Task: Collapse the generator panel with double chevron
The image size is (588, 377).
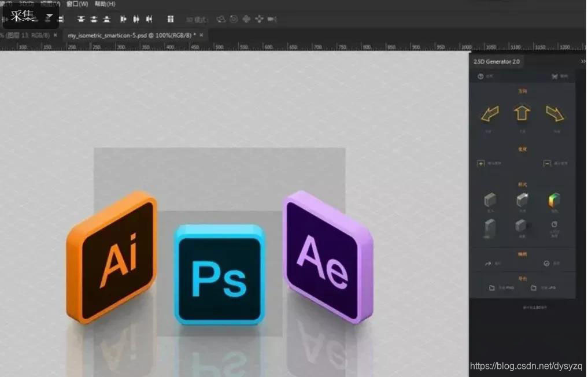Action: point(583,61)
